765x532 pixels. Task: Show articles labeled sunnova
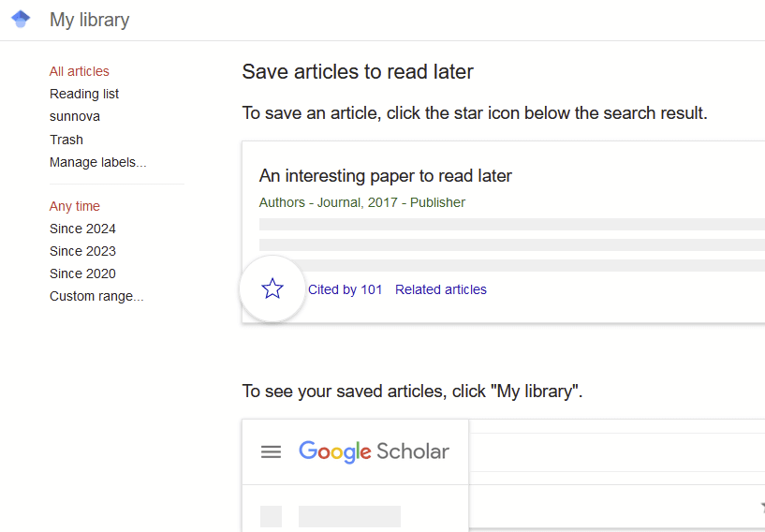coord(75,116)
